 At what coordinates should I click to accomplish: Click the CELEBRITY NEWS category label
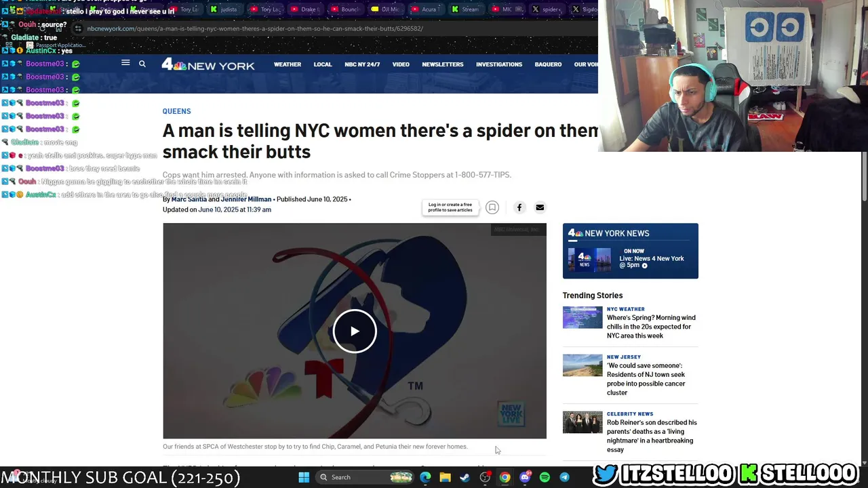point(630,413)
